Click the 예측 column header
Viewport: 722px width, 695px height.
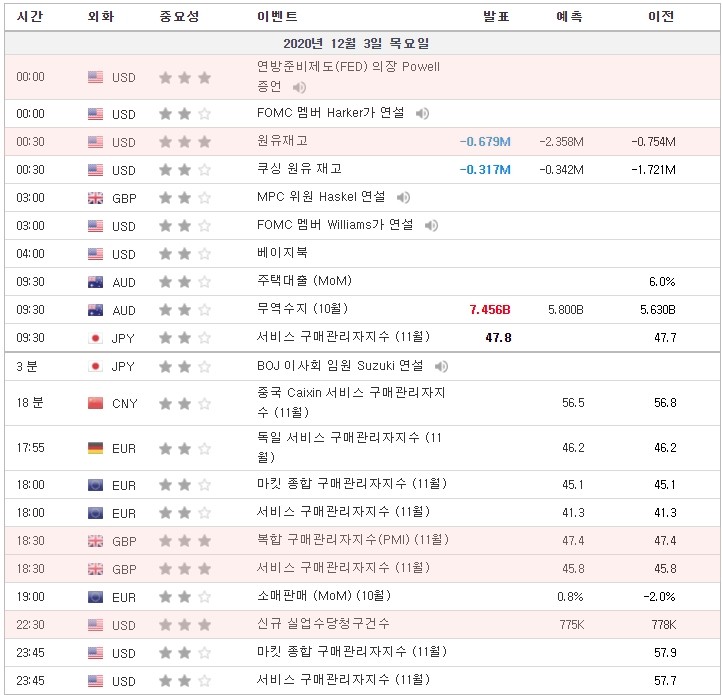click(570, 17)
